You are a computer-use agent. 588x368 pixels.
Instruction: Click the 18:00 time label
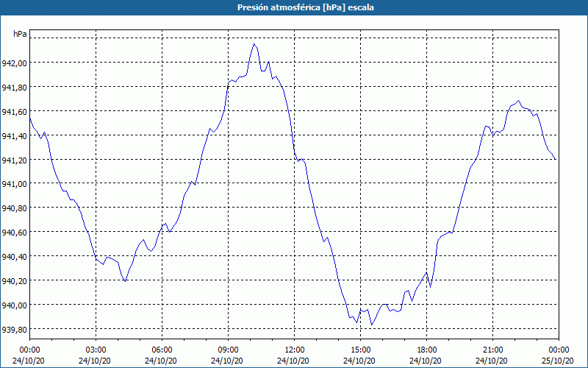tap(427, 350)
